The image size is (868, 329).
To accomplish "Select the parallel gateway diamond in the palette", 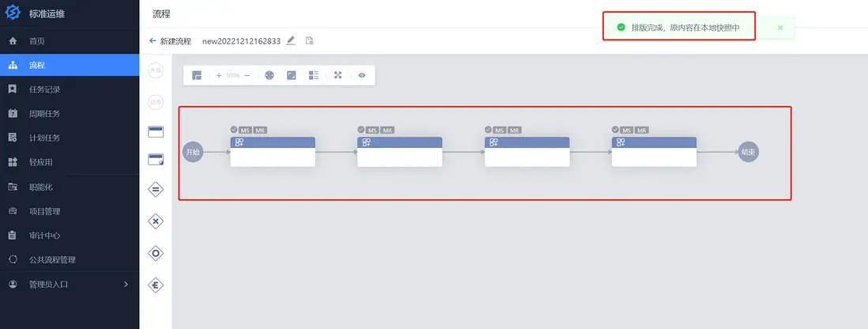I will [x=156, y=190].
